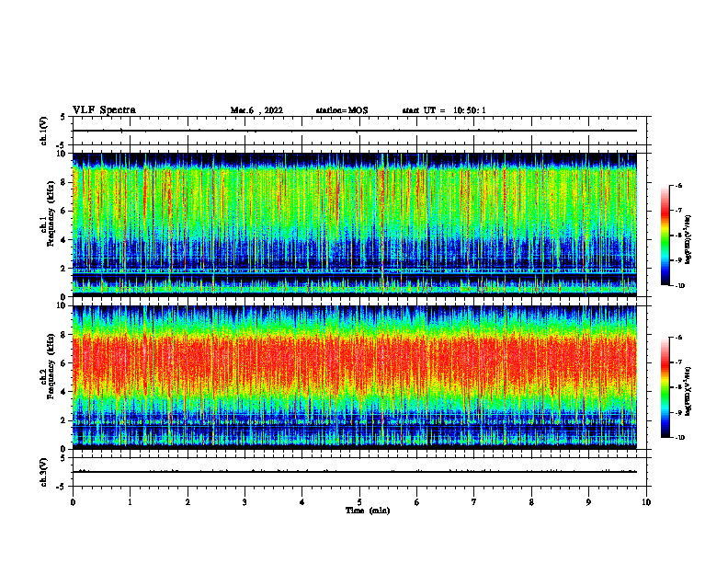This screenshot has width=728, height=563.
Task: Click the time-axis tick label "1"
Action: click(131, 502)
